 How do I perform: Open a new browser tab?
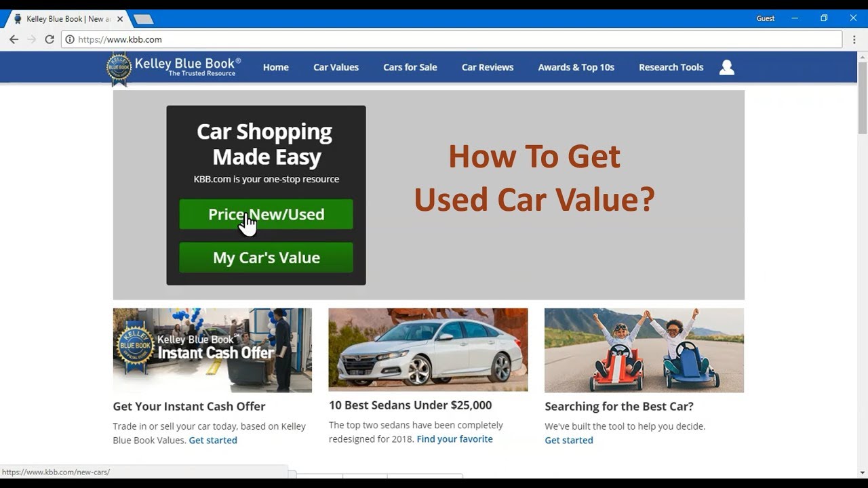pos(144,19)
